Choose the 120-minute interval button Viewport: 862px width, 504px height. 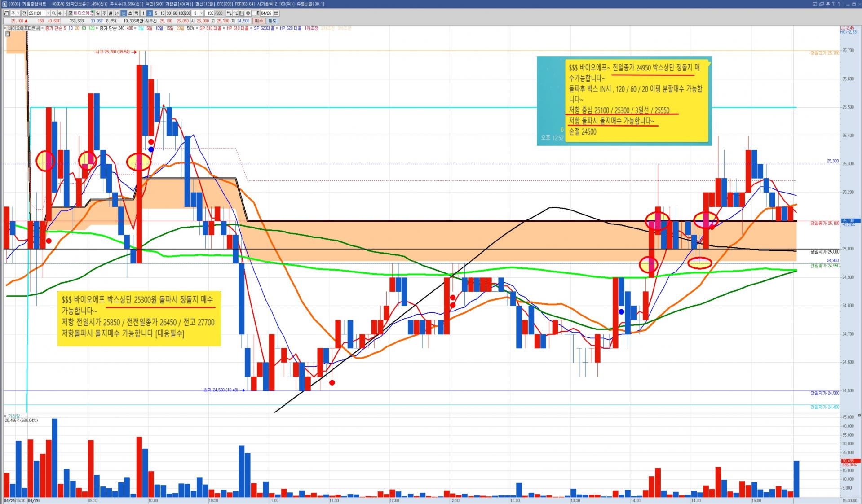[181, 13]
